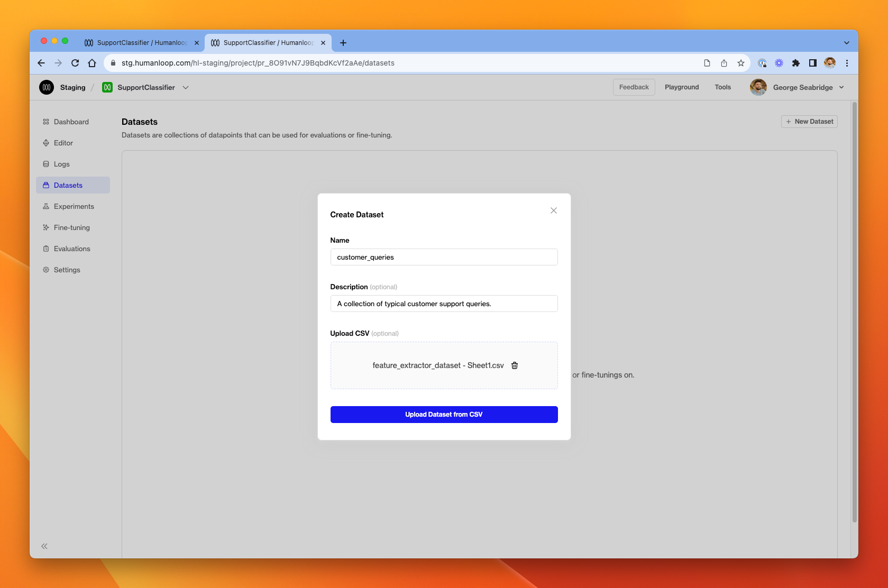
Task: Open the browser extensions puzzle icon
Action: pos(796,63)
